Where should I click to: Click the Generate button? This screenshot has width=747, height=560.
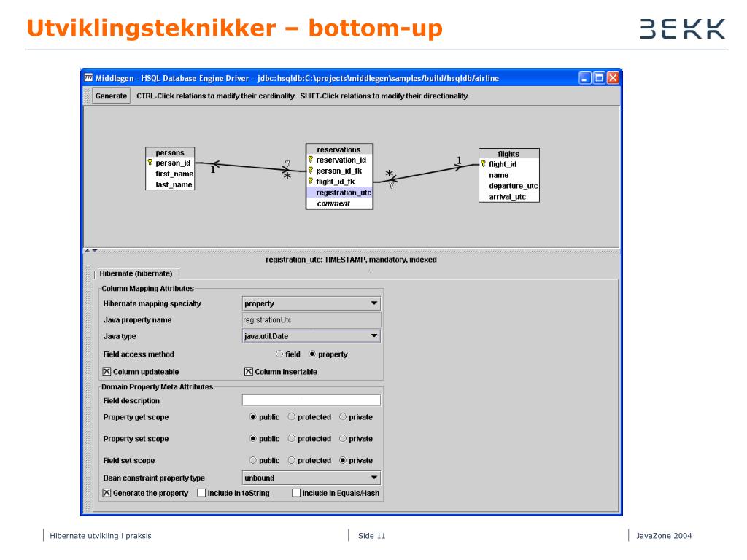111,96
